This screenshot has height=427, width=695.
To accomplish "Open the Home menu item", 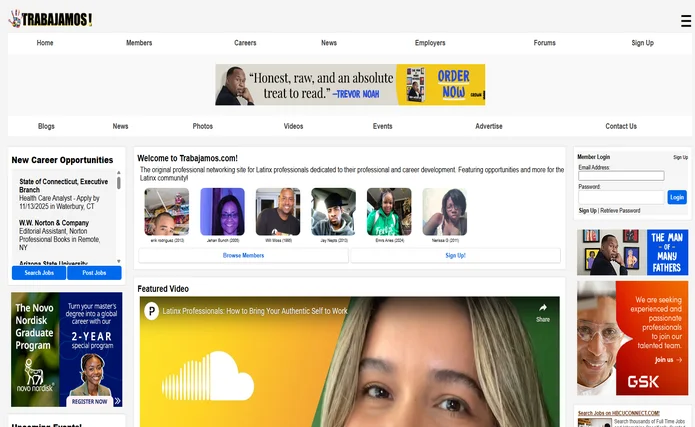I will click(x=45, y=43).
